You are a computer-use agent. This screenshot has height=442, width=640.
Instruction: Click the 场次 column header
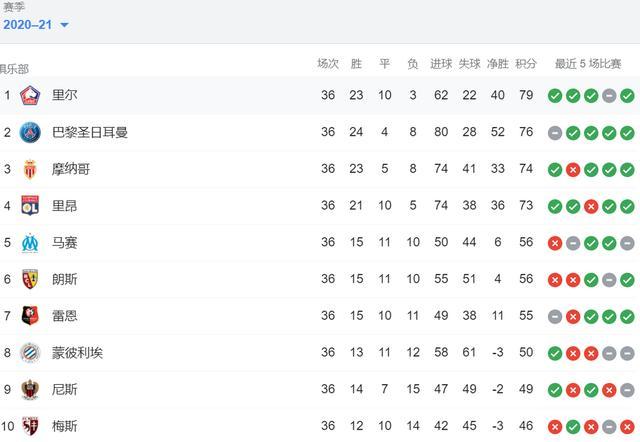click(x=328, y=63)
